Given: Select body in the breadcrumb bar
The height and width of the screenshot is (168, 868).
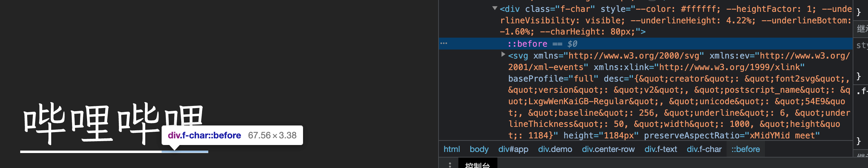Looking at the screenshot, I should 479,149.
